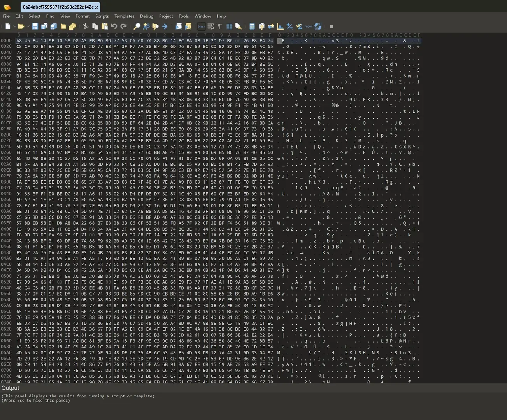Expand the New File dropdown arrow
Image resolution: width=507 pixels, height=420 pixels.
[x=14, y=26]
